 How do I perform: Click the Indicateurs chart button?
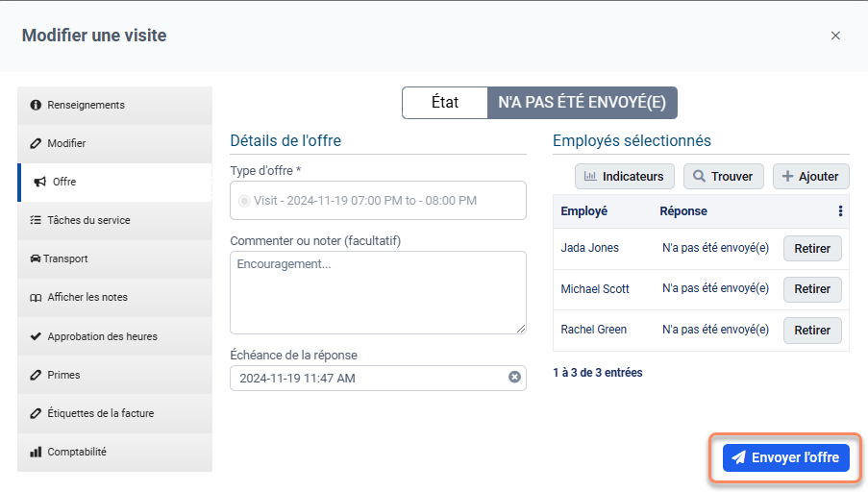[624, 177]
